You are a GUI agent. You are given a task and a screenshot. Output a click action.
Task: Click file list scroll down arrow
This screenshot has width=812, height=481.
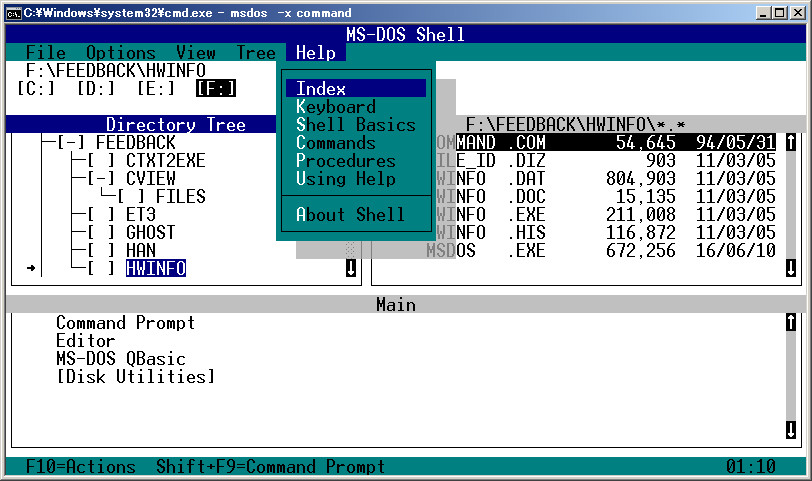[x=790, y=268]
